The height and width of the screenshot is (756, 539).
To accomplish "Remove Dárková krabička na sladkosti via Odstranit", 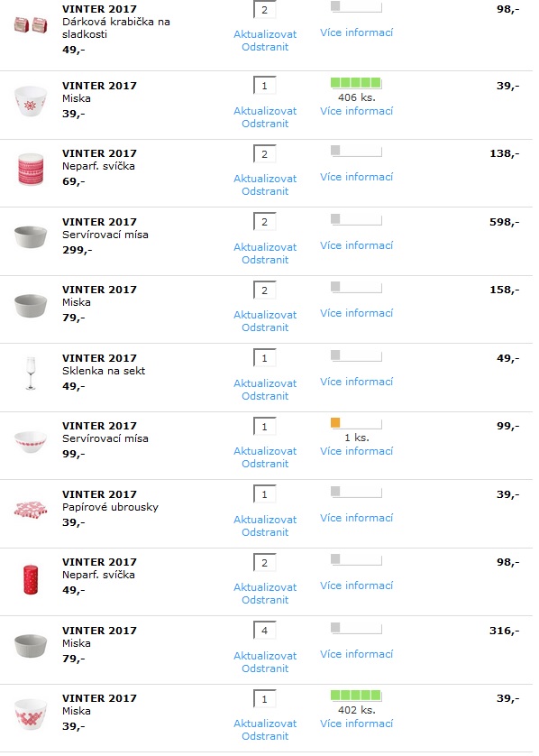I will pos(265,47).
